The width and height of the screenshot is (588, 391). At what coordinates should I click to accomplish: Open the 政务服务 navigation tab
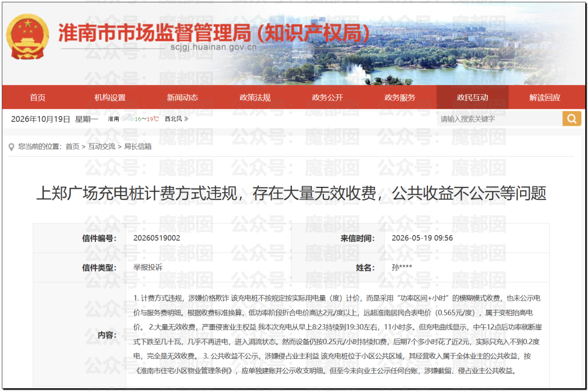point(400,97)
